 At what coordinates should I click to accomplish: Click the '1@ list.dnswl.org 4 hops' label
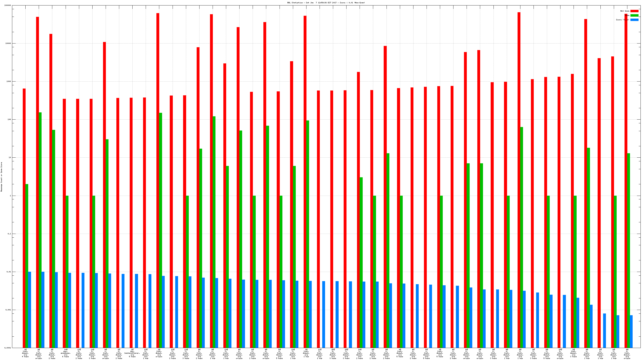(x=25, y=353)
